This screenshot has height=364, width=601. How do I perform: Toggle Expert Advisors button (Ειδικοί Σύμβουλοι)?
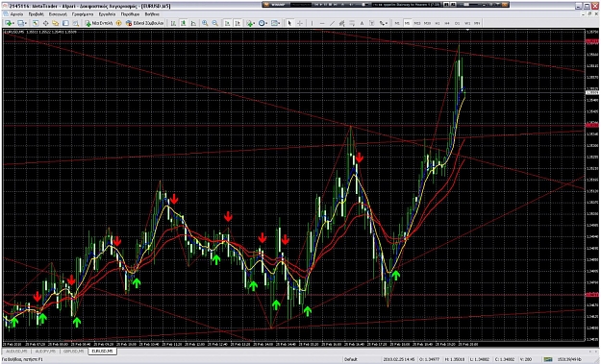145,23
